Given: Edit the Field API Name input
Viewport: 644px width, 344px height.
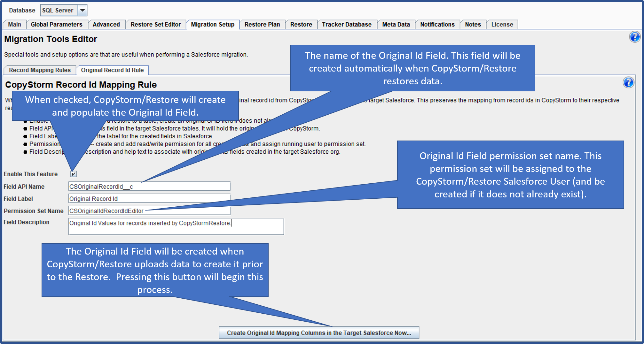Looking at the screenshot, I should coord(149,187).
